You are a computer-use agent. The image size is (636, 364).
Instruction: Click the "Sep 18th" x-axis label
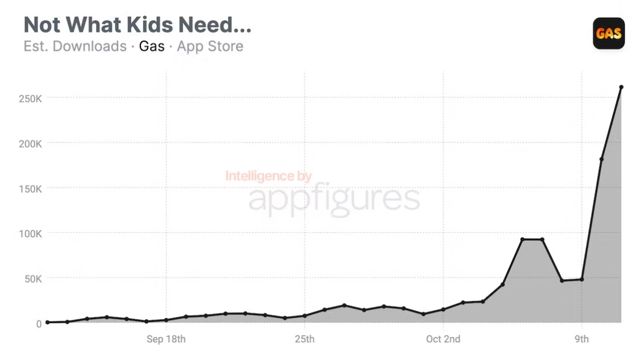[x=166, y=339]
